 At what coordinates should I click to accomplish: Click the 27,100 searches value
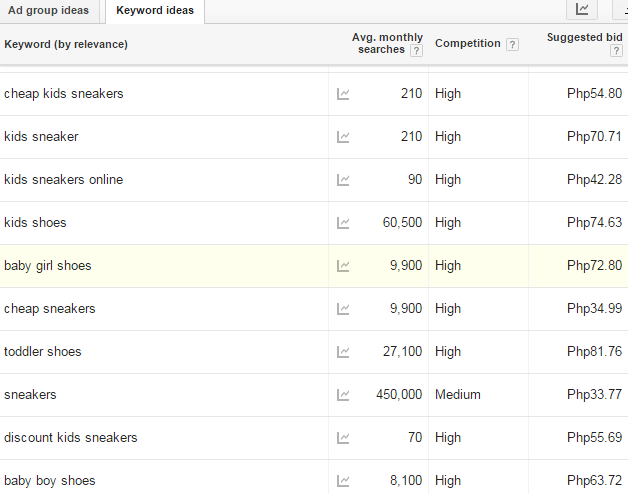(x=402, y=351)
